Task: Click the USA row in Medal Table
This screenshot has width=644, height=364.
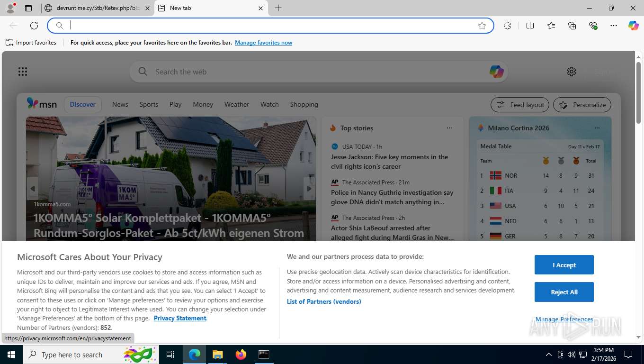Action: (x=539, y=206)
